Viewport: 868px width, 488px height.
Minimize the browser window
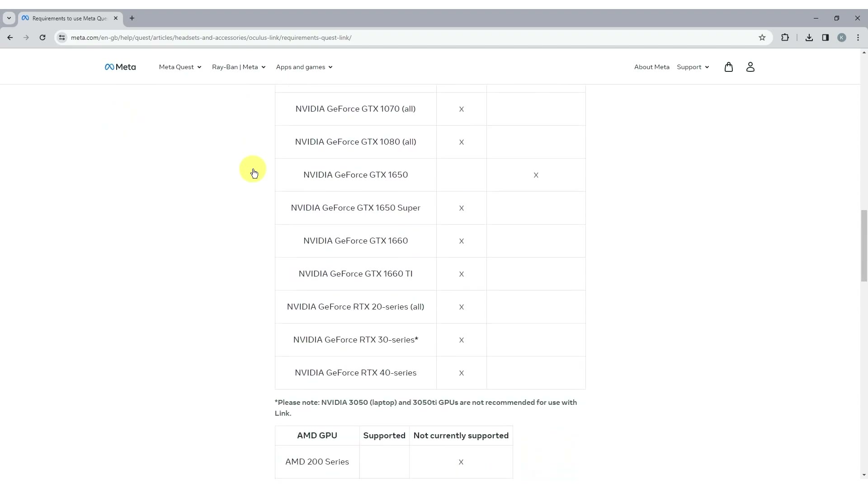point(816,18)
